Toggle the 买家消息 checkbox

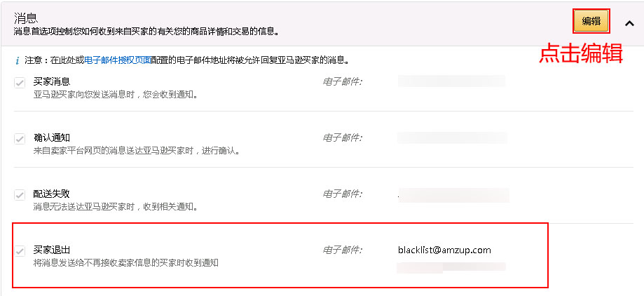pos(20,83)
